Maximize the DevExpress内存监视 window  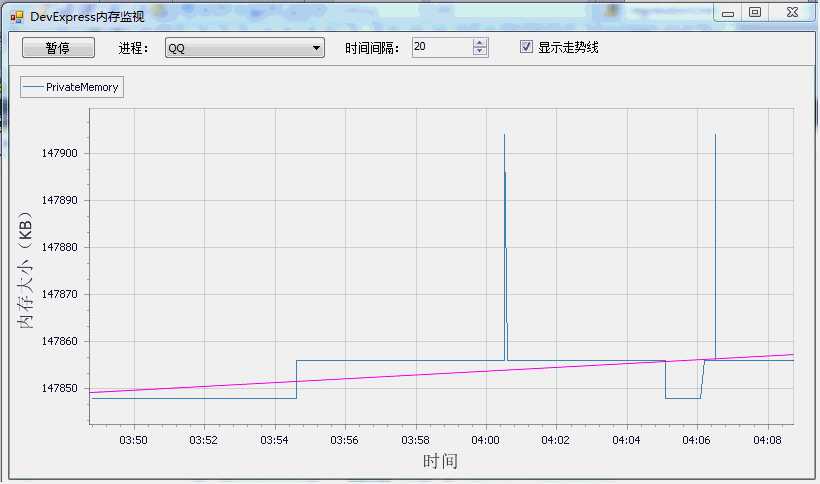pyautogui.click(x=755, y=13)
